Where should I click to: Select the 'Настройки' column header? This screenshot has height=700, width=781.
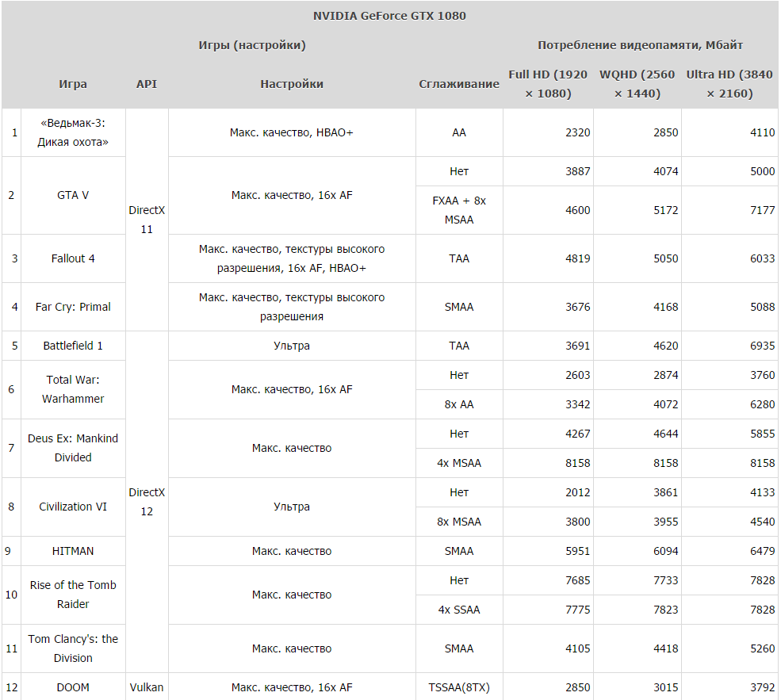coord(292,84)
